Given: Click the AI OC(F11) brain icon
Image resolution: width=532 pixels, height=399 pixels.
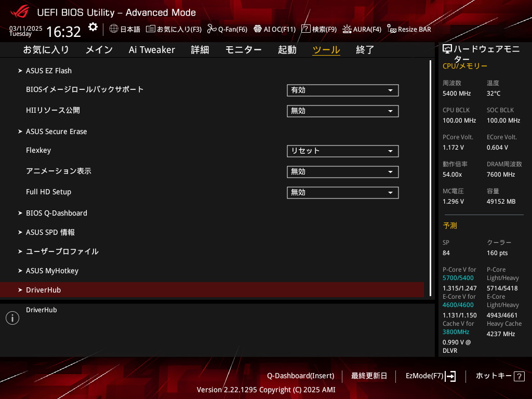Looking at the screenshot, I should pyautogui.click(x=258, y=29).
